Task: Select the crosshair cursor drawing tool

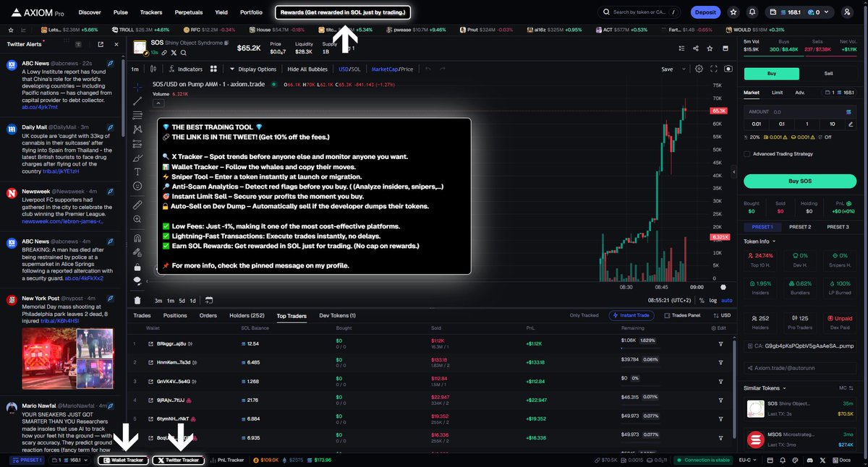Action: (x=137, y=87)
